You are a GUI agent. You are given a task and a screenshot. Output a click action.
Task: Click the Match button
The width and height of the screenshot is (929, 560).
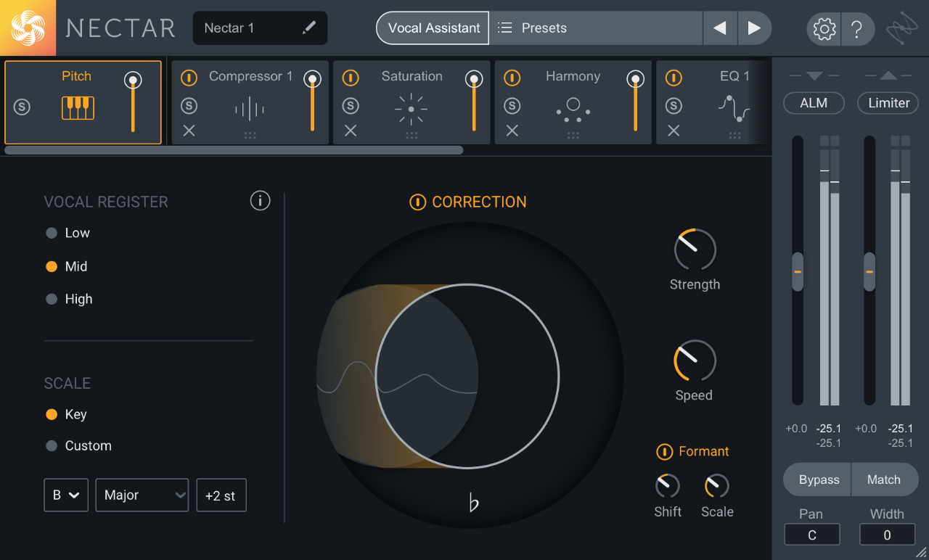pos(885,479)
